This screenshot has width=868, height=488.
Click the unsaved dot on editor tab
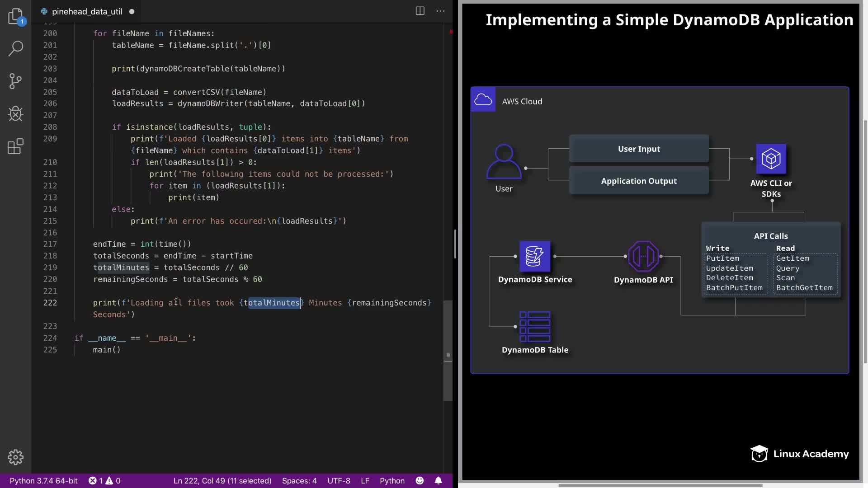[x=132, y=12]
